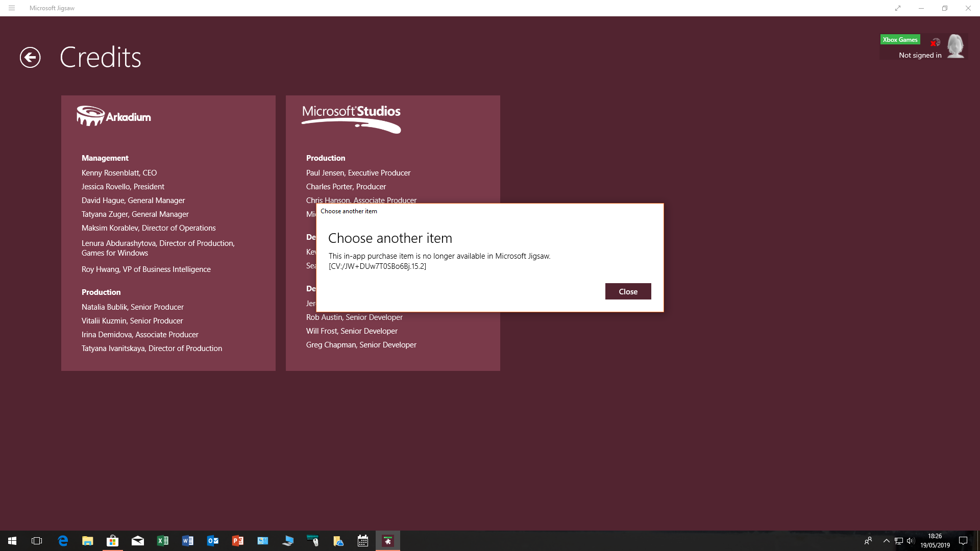Toggle full-screen expand arrow in title bar
980x551 pixels.
coord(898,8)
